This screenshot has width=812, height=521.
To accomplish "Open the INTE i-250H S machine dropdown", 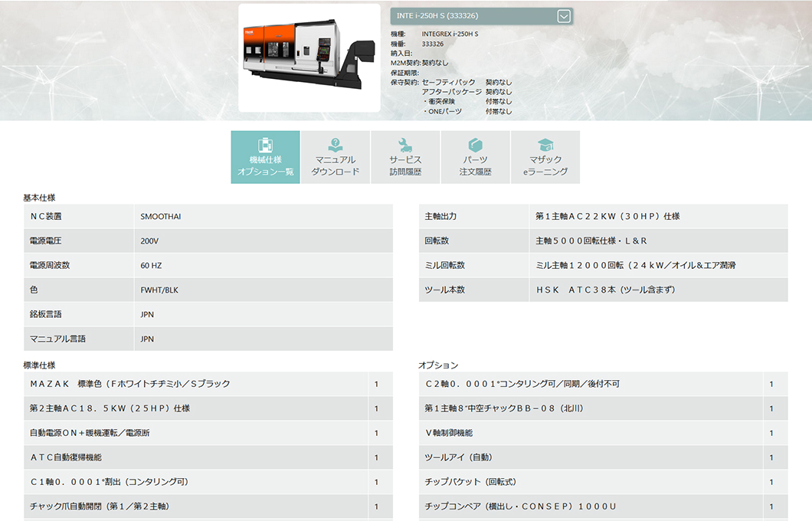I will 481,16.
